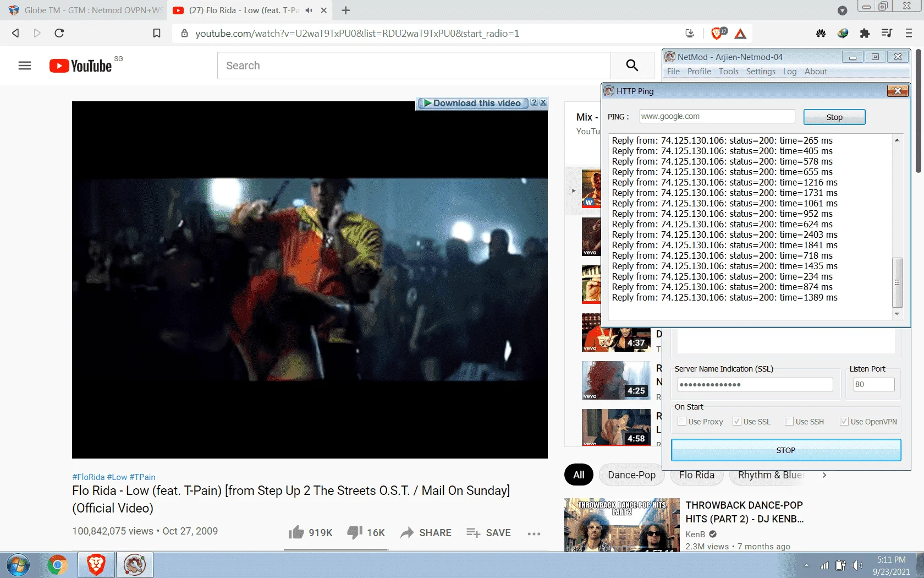The height and width of the screenshot is (578, 924).
Task: Click the Download this video button
Action: pos(472,103)
